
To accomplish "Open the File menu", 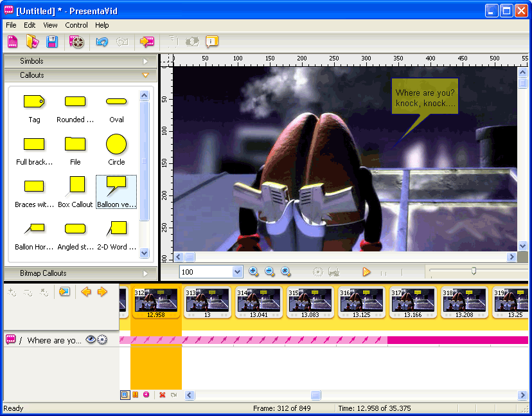I will 11,25.
